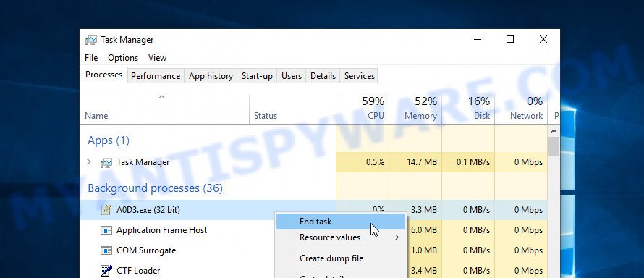644x278 pixels.
Task: Open the View menu
Action: pos(157,58)
